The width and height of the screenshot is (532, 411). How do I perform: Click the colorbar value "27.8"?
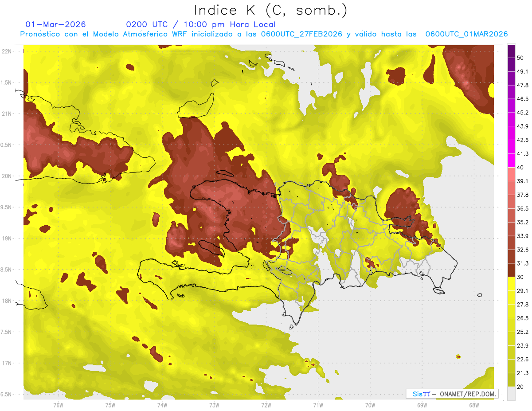[x=522, y=305]
